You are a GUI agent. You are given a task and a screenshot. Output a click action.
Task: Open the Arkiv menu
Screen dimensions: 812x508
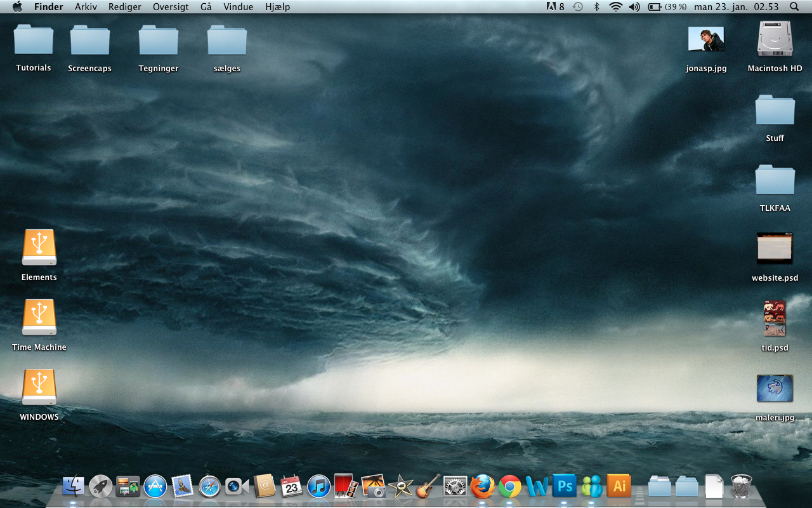click(x=86, y=7)
